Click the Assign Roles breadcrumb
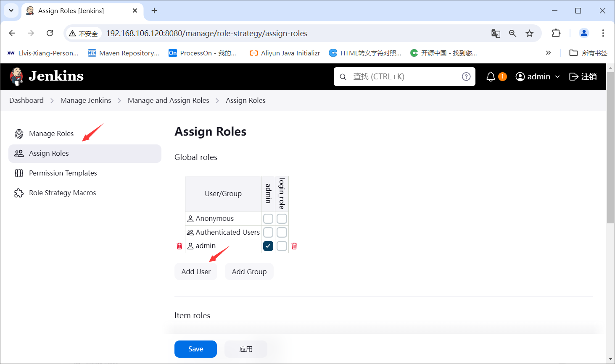This screenshot has height=364, width=615. point(246,101)
